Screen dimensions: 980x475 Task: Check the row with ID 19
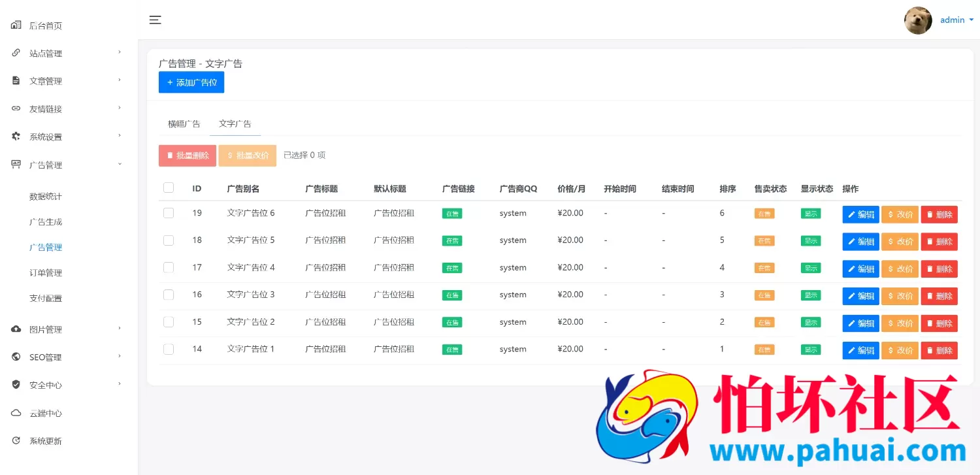[169, 213]
